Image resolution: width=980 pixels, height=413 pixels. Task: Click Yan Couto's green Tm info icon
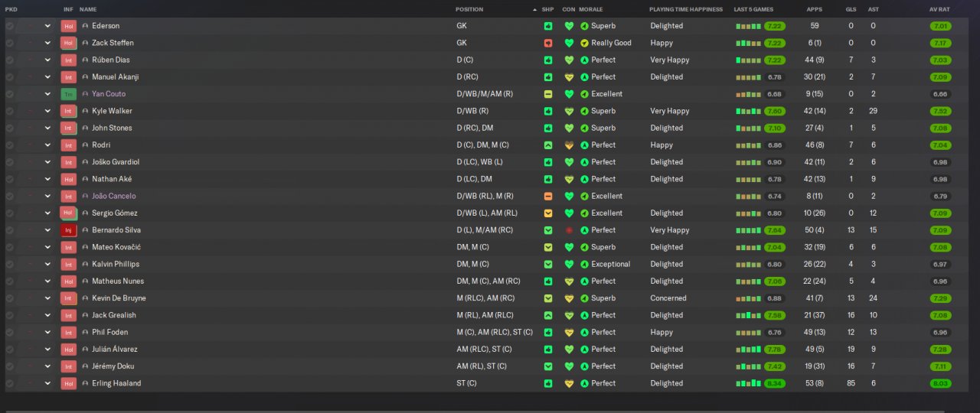pos(68,94)
